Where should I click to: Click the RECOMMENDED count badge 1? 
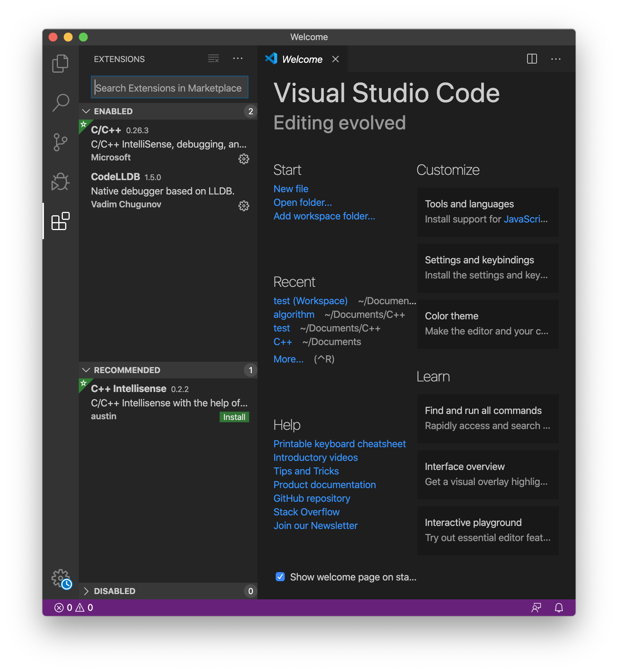point(250,370)
